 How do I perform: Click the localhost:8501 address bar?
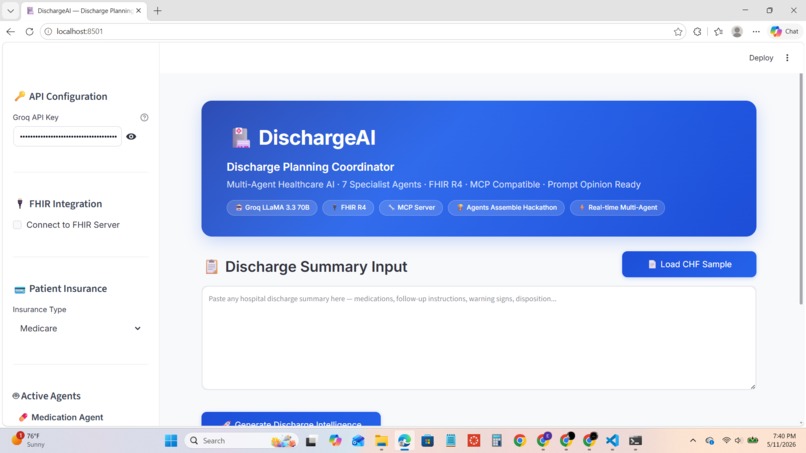coord(362,31)
